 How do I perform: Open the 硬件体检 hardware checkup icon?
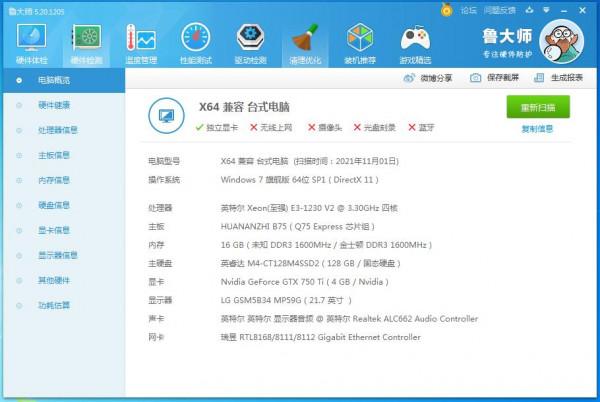click(31, 44)
